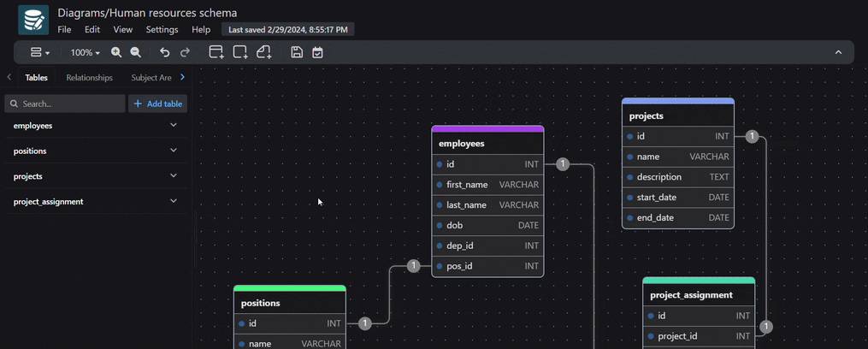The width and height of the screenshot is (868, 349).
Task: Expand the project_assignment table entry
Action: 174,201
